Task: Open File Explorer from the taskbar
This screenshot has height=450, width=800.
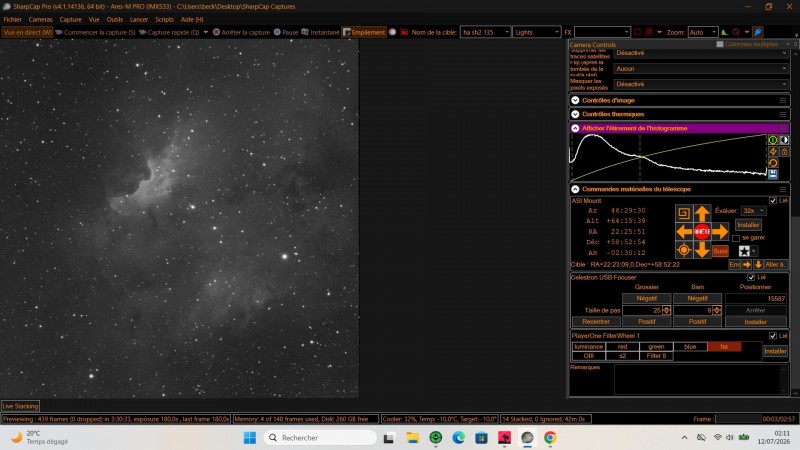Action: click(x=412, y=438)
